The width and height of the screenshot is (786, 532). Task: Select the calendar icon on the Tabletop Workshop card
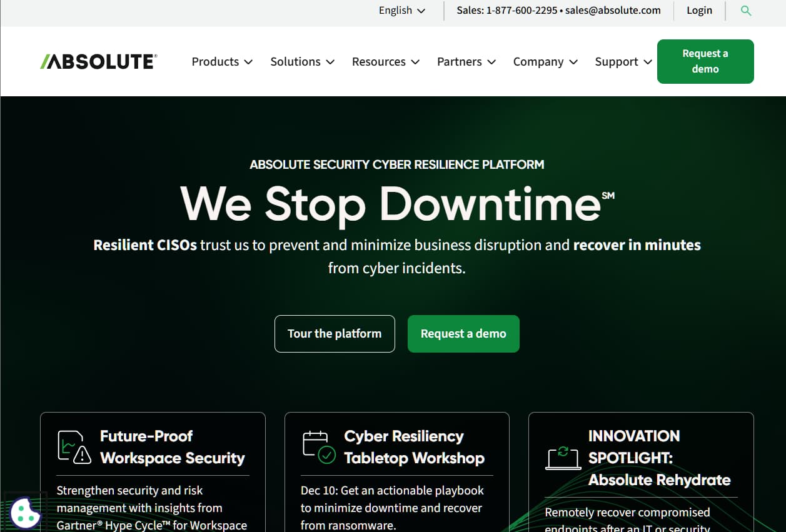(x=315, y=444)
